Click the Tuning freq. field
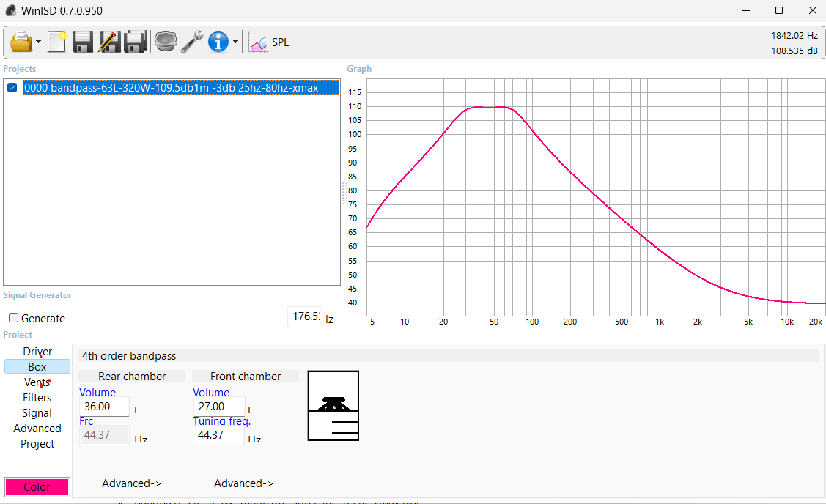The image size is (826, 504). pyautogui.click(x=218, y=435)
